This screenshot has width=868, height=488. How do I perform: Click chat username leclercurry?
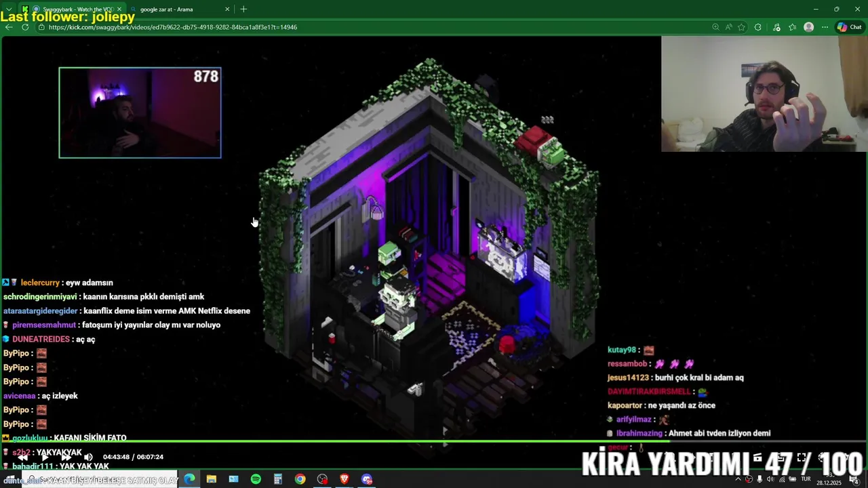click(x=40, y=283)
